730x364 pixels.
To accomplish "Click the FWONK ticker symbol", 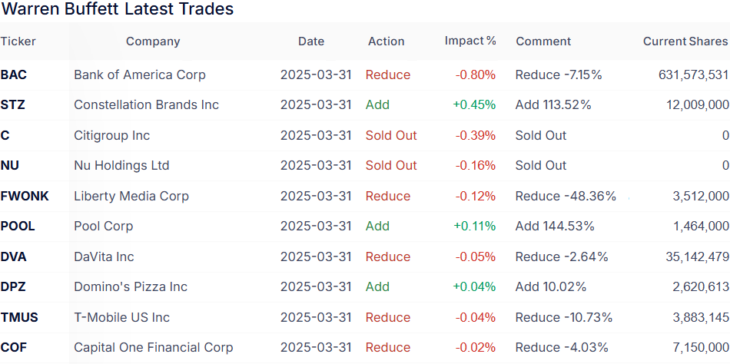I will pyautogui.click(x=25, y=196).
